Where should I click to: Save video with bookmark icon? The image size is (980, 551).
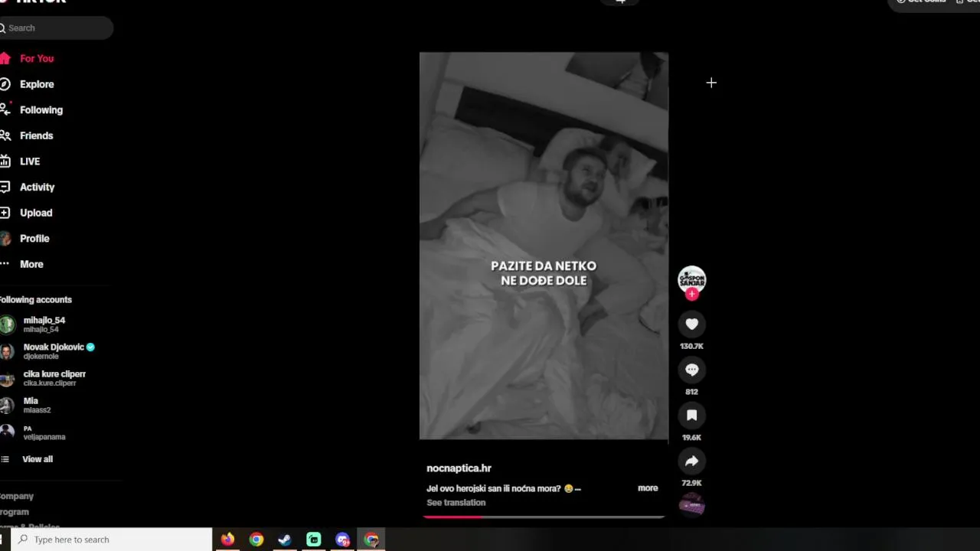[x=691, y=416]
